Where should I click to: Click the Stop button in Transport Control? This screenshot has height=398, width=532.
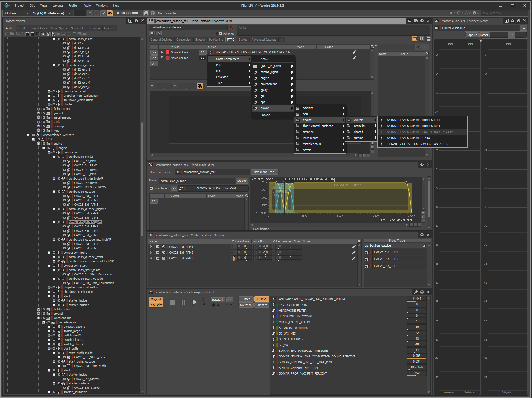pos(173,302)
